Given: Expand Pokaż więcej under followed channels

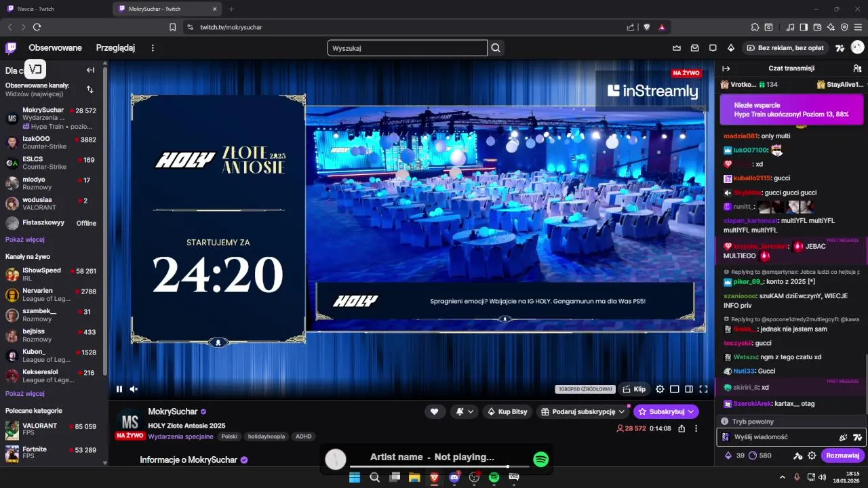Looking at the screenshot, I should click(x=25, y=239).
